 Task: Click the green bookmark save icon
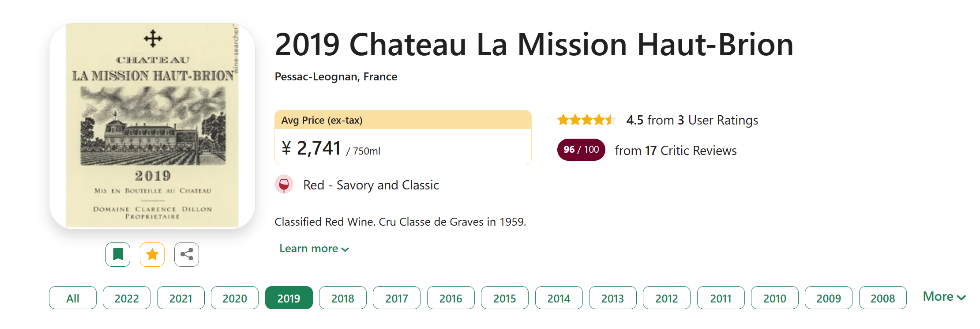(118, 254)
